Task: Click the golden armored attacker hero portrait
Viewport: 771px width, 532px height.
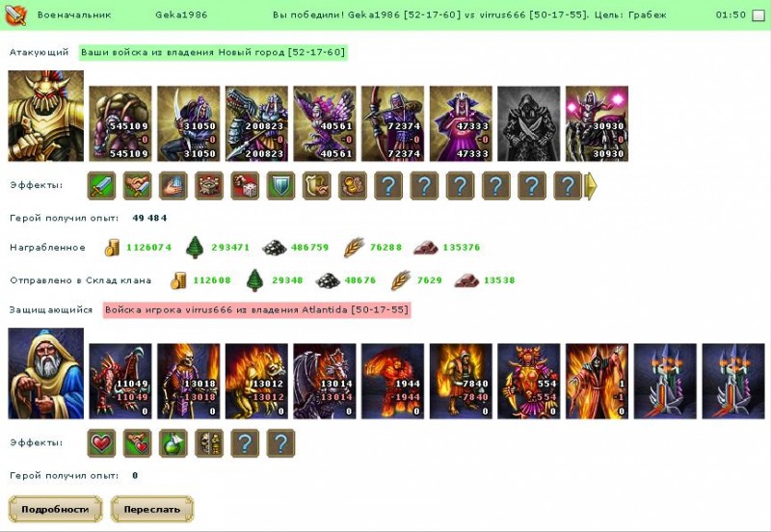Action: (45, 116)
